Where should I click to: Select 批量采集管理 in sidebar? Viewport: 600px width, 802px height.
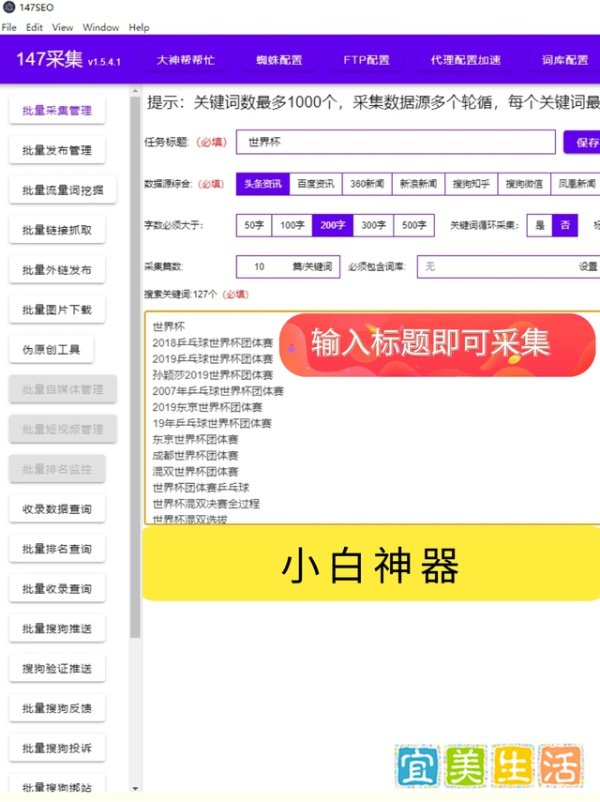pos(57,110)
